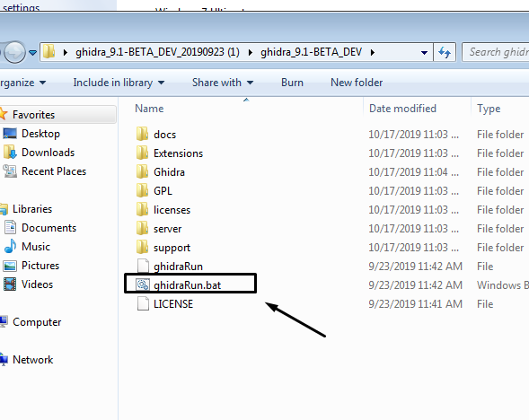Screen dimensions: 529x420
Task: Click the GPL folder icon
Action: point(142,190)
